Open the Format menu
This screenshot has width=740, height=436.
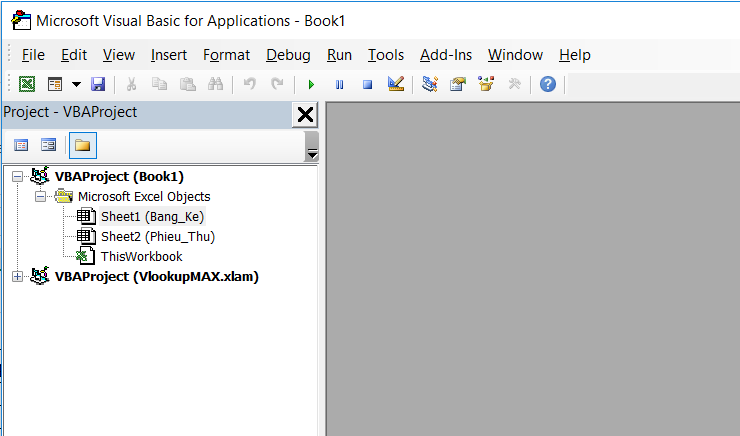click(226, 55)
